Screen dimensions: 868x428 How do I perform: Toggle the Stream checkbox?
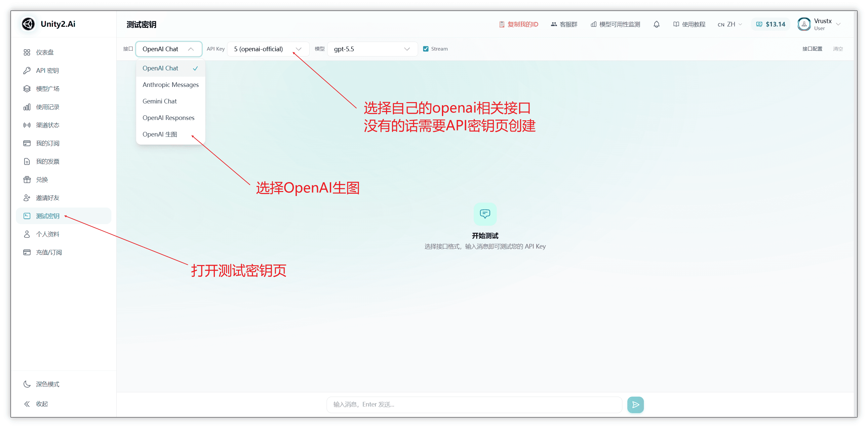426,49
